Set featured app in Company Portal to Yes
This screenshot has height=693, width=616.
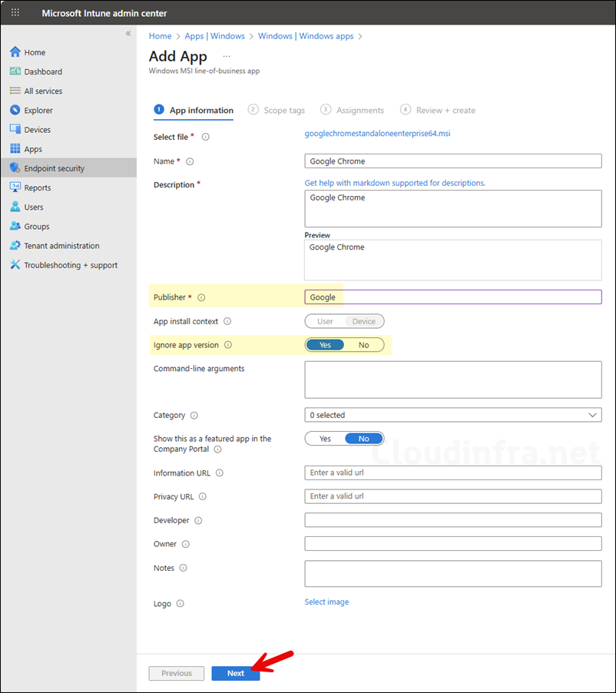click(x=325, y=439)
